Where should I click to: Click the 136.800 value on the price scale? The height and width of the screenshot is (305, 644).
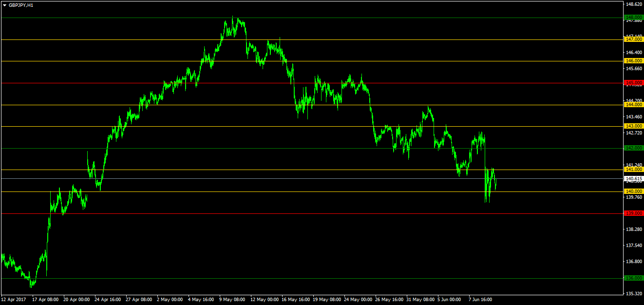coord(634,262)
